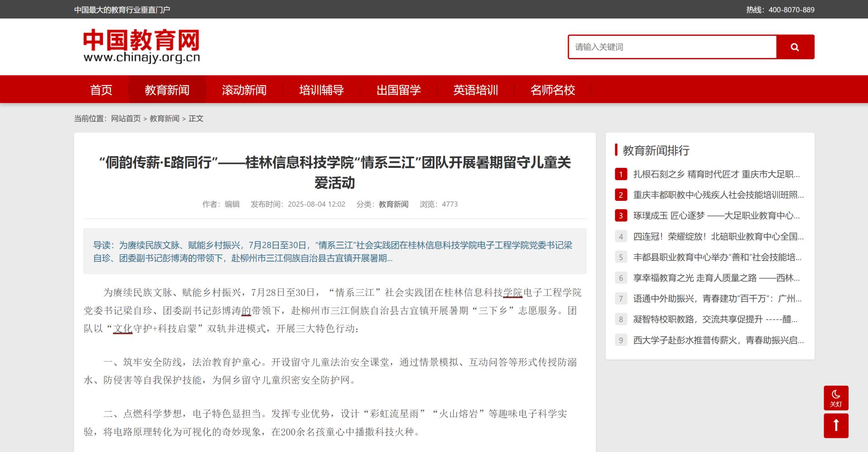Open ranked article 9 about 西大学子赴彭水

[x=718, y=340]
